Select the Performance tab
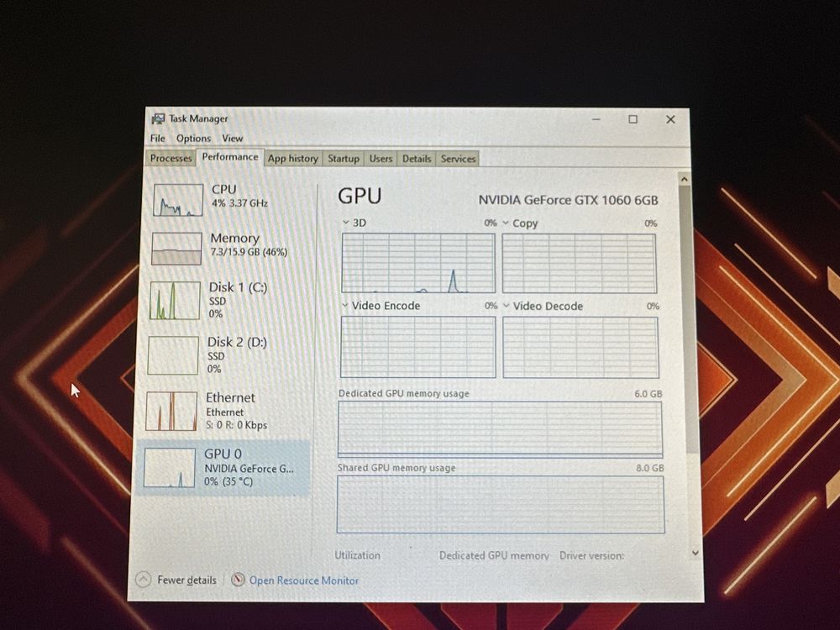This screenshot has height=630, width=840. point(230,157)
